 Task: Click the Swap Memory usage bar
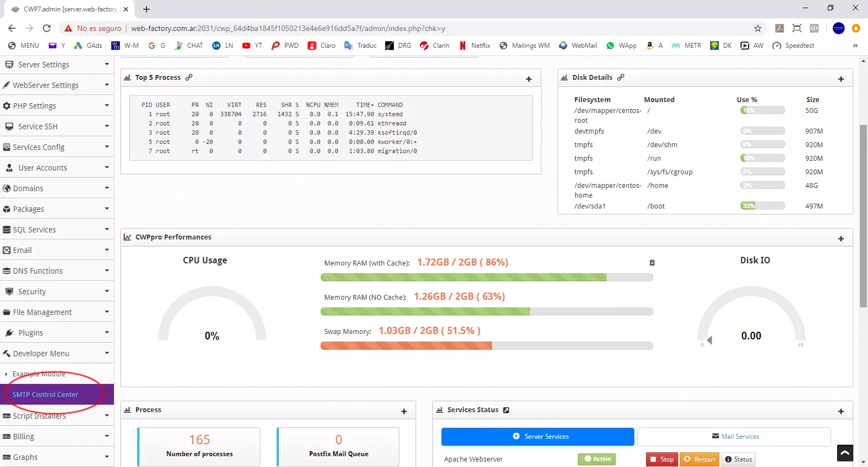tap(487, 346)
